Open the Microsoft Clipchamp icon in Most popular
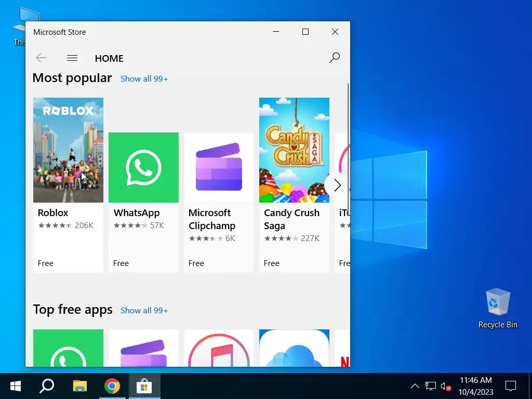The width and height of the screenshot is (532, 399). click(219, 168)
